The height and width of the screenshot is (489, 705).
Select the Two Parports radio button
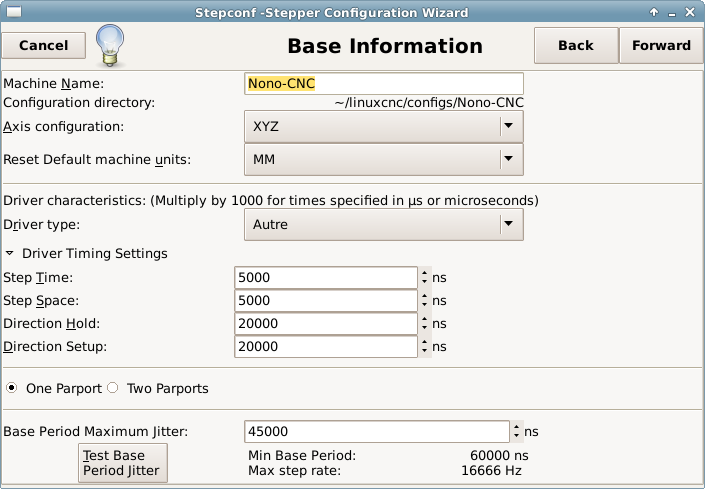click(112, 388)
